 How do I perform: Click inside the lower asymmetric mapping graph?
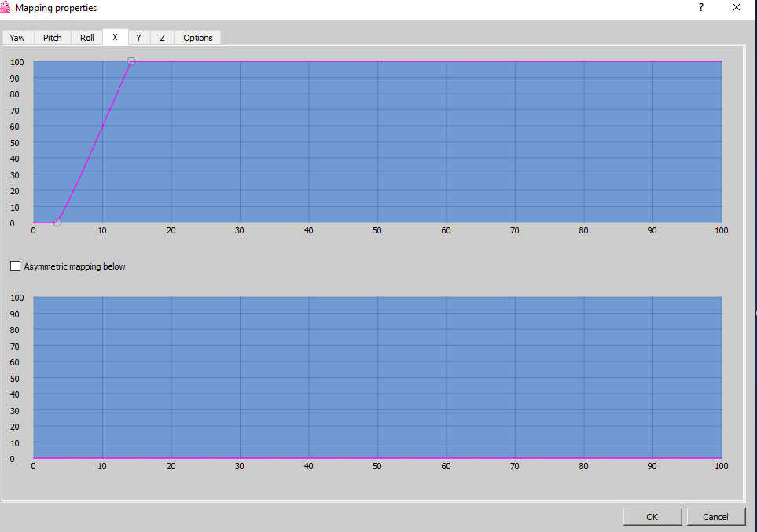coord(377,377)
